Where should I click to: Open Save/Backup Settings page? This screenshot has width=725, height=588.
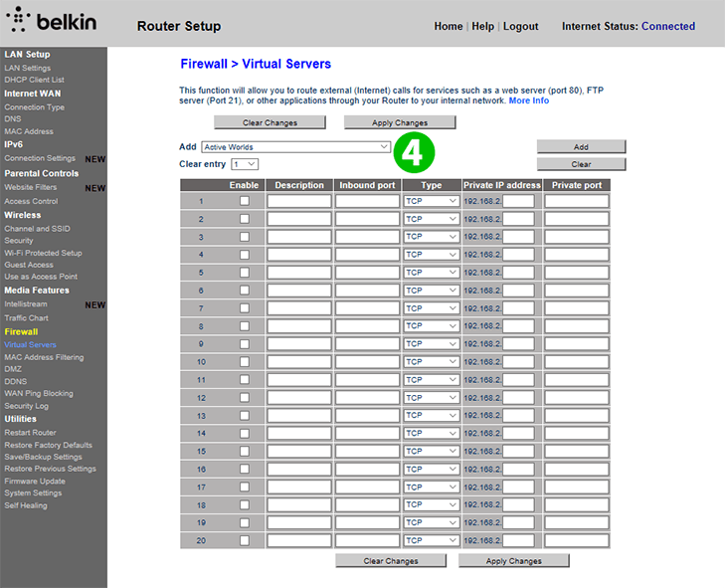click(x=43, y=457)
